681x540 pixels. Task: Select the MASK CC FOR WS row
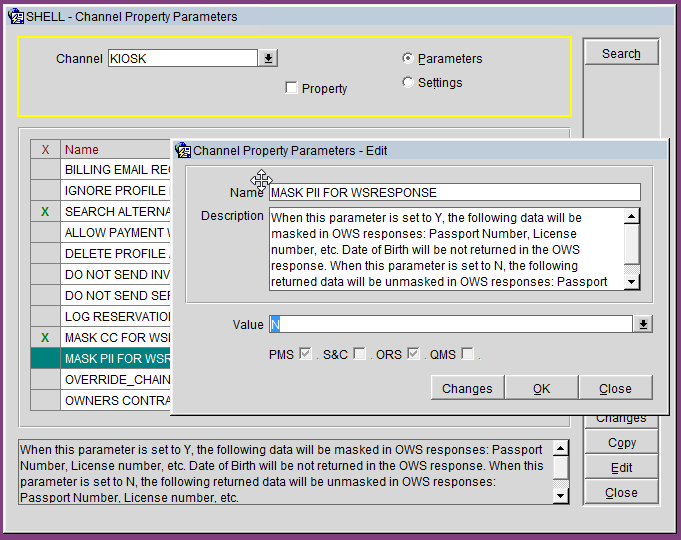(x=117, y=338)
